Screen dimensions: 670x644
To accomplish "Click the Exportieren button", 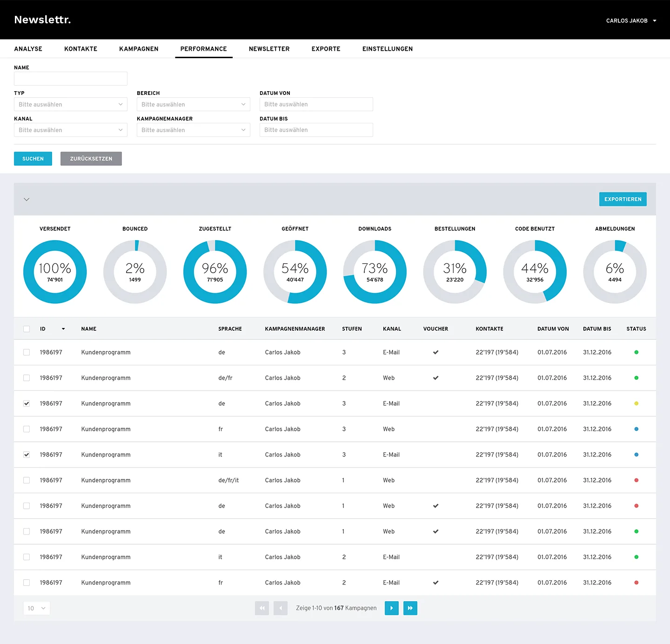I will click(x=623, y=199).
